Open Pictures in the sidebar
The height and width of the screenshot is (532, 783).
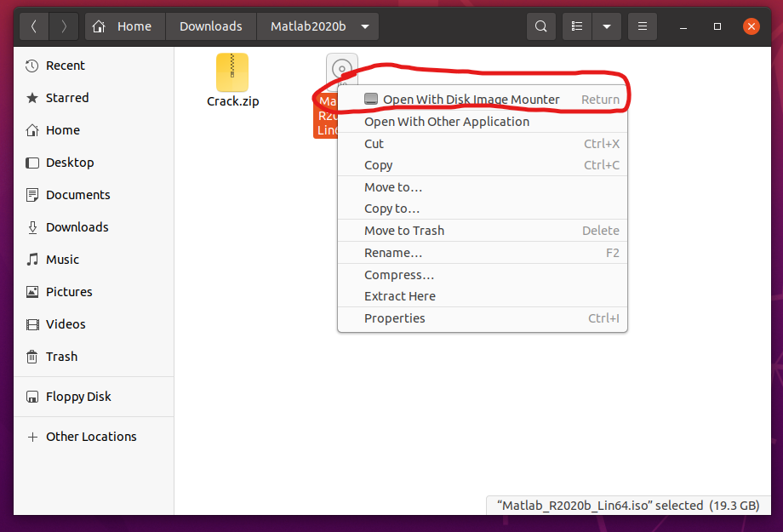click(x=94, y=292)
